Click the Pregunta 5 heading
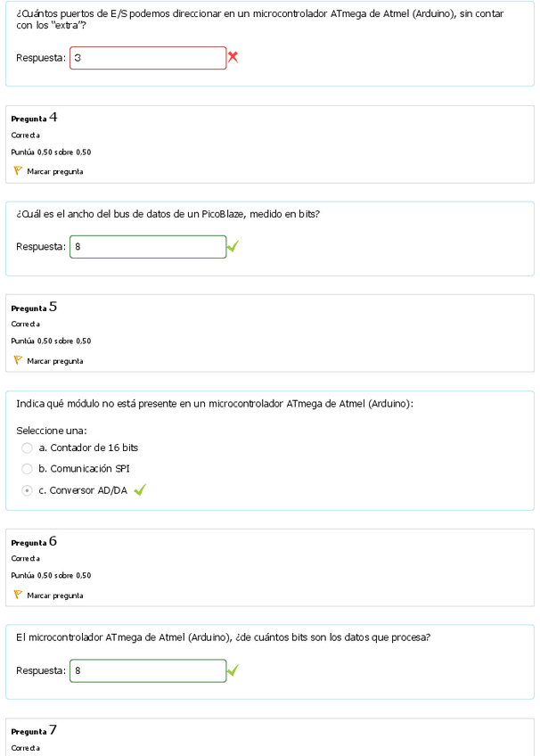This screenshot has width=540, height=756. 35,308
